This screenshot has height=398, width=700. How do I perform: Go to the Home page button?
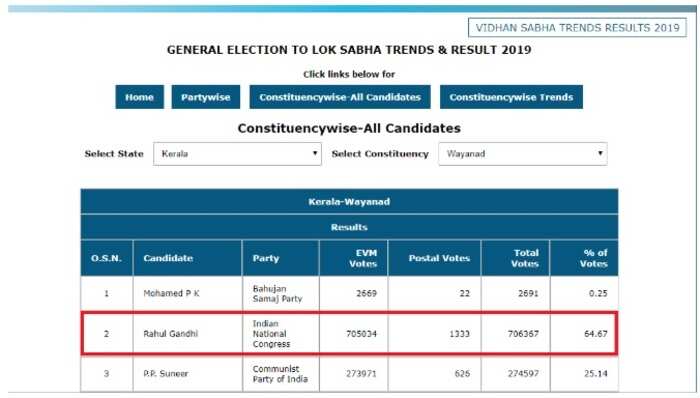139,97
